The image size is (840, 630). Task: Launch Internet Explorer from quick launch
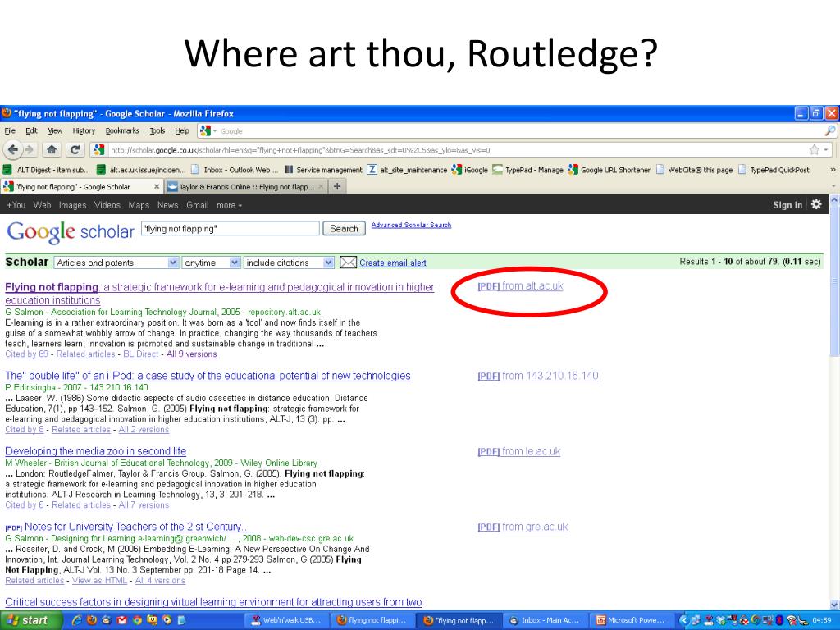(x=76, y=620)
